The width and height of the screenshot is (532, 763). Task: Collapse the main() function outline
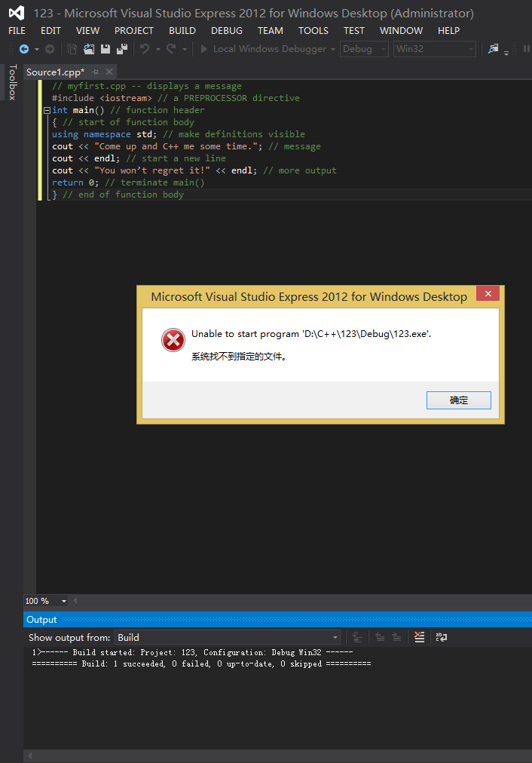(x=47, y=111)
